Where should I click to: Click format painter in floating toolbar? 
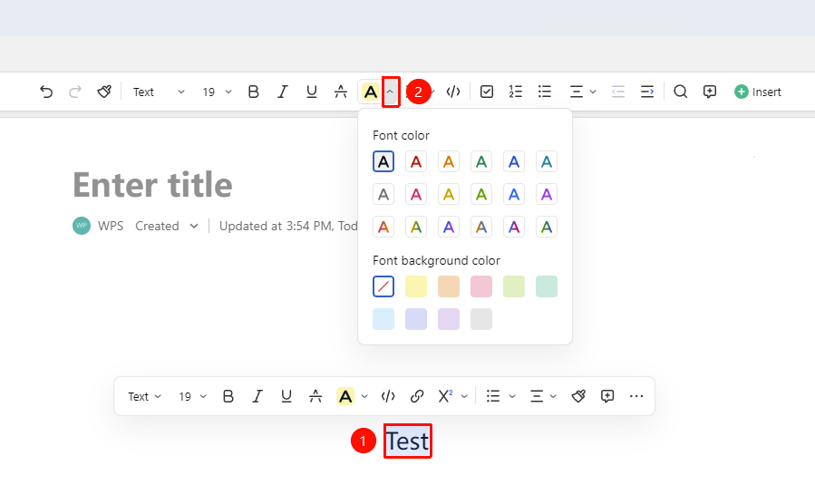coord(578,396)
